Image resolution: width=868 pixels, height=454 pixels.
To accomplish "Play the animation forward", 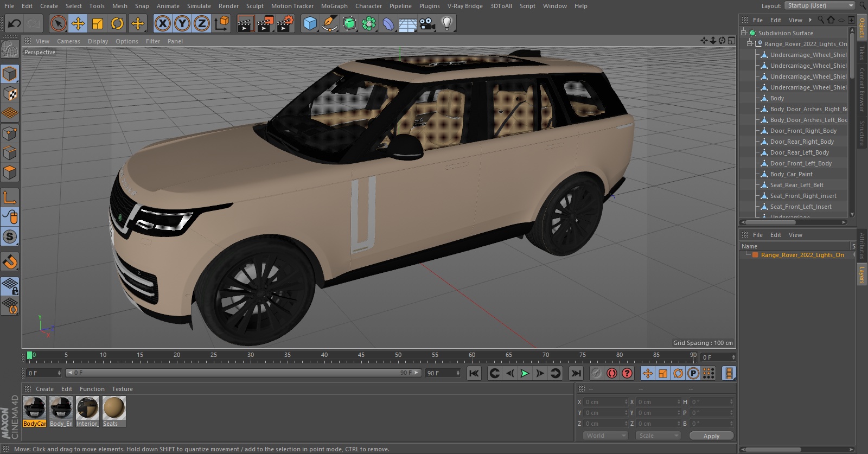I will click(x=525, y=373).
